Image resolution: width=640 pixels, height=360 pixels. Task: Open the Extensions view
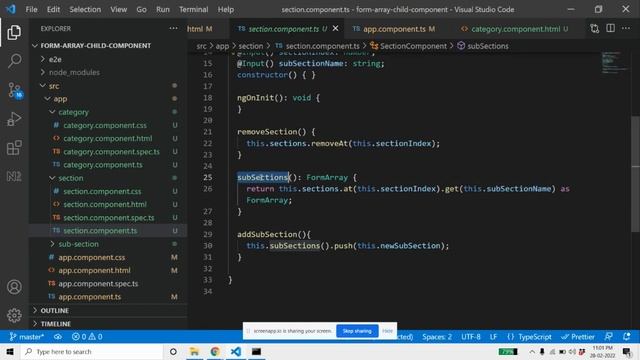tap(14, 148)
